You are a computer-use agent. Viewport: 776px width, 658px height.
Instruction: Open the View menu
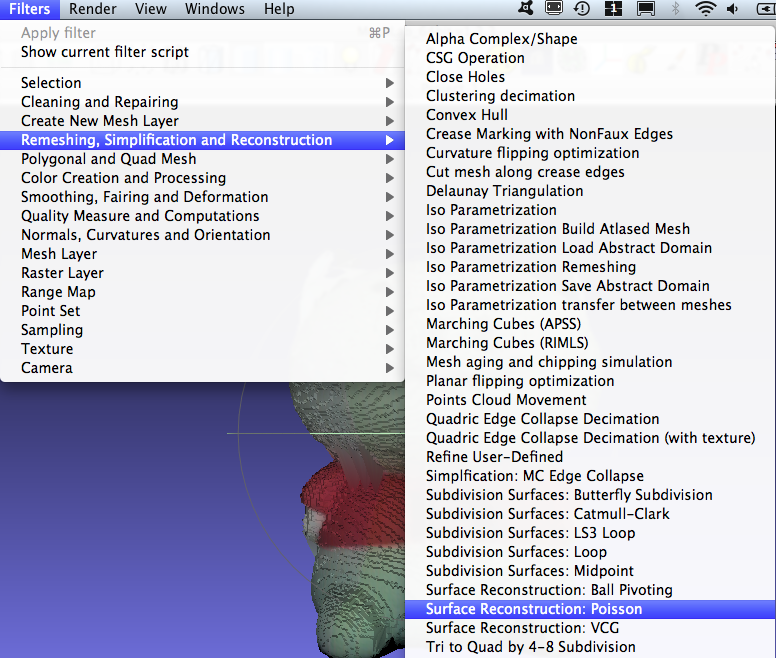point(150,9)
